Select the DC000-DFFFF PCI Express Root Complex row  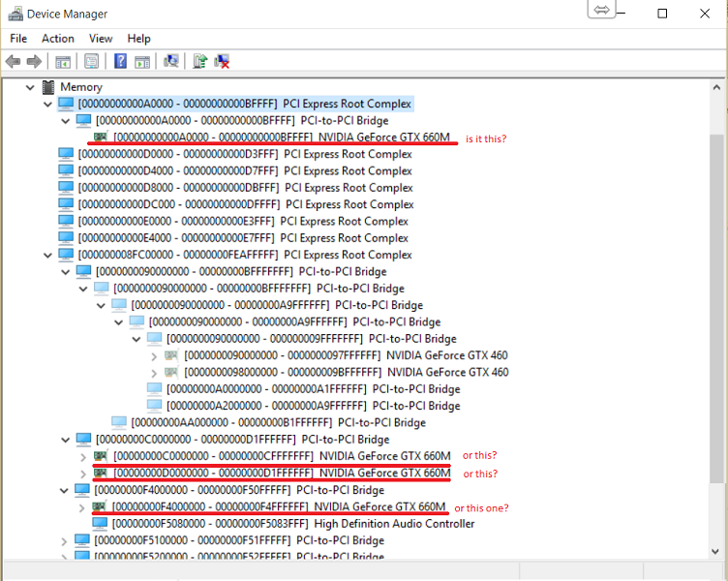(236, 204)
